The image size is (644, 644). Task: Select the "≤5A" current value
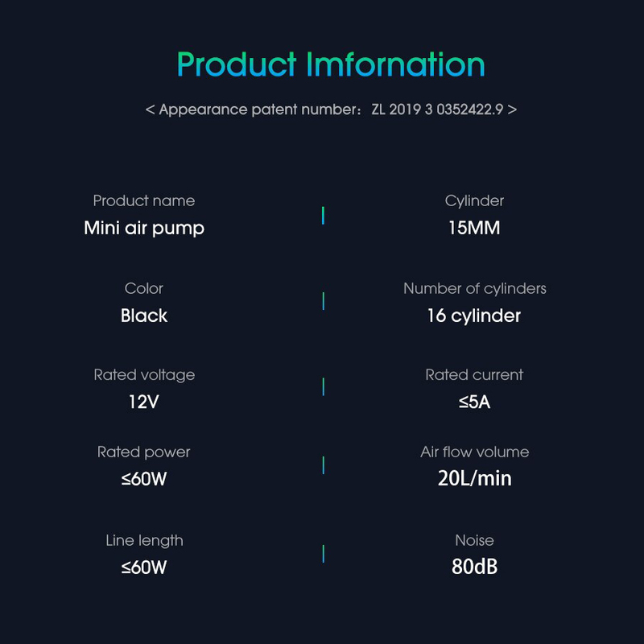click(474, 401)
